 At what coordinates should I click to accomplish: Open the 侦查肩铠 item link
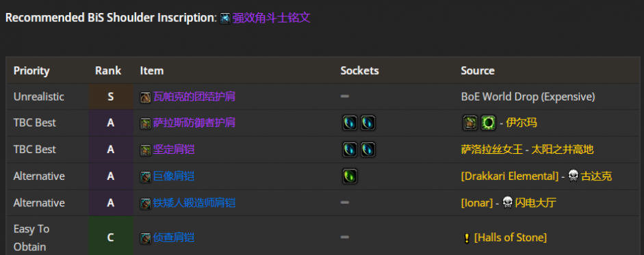pos(174,238)
